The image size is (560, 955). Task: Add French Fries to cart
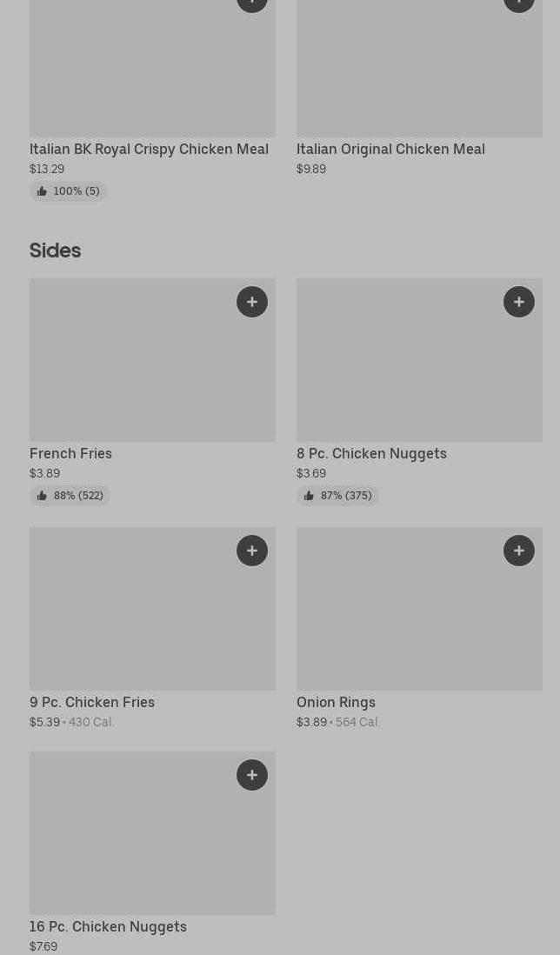point(252,302)
